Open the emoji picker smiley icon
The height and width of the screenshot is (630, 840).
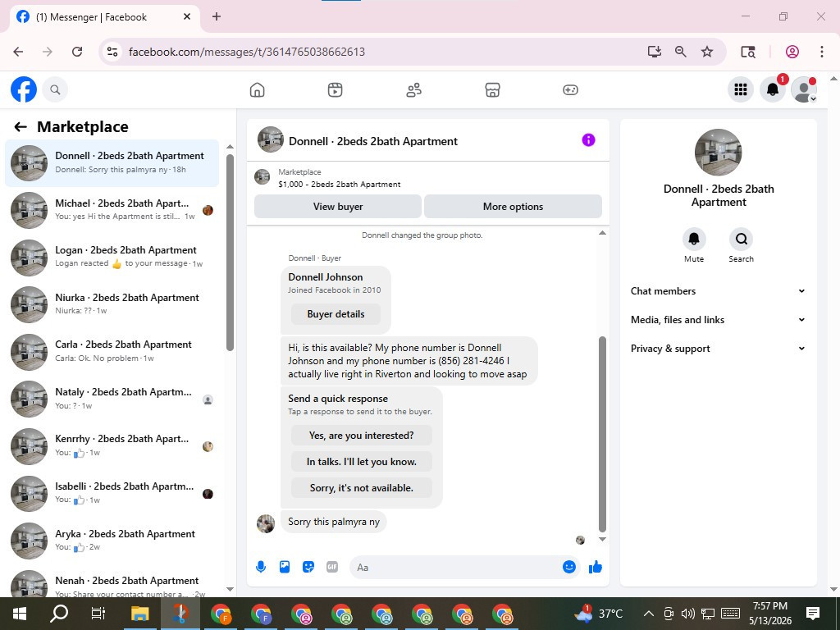[569, 567]
